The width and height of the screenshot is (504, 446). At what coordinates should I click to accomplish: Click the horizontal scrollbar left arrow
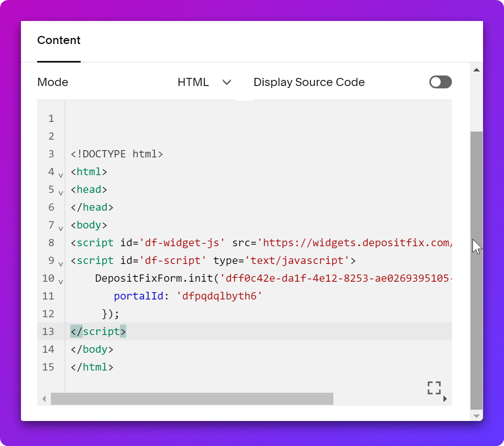(x=44, y=399)
